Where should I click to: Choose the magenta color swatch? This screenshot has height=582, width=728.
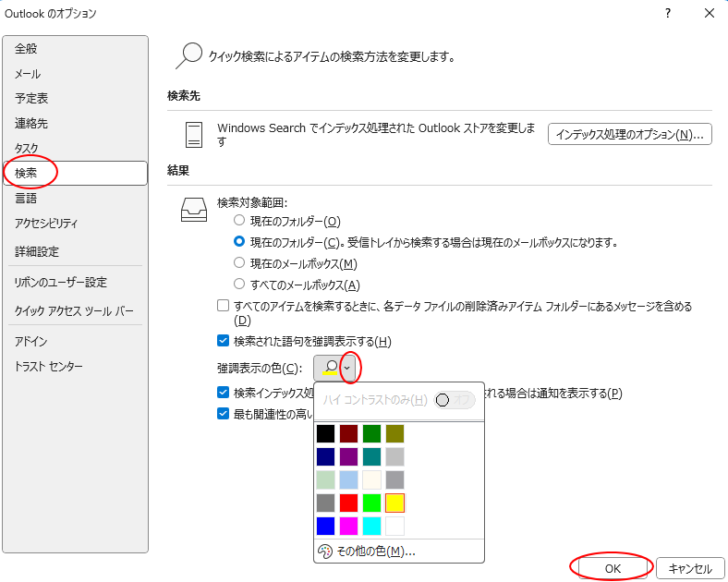[349, 526]
